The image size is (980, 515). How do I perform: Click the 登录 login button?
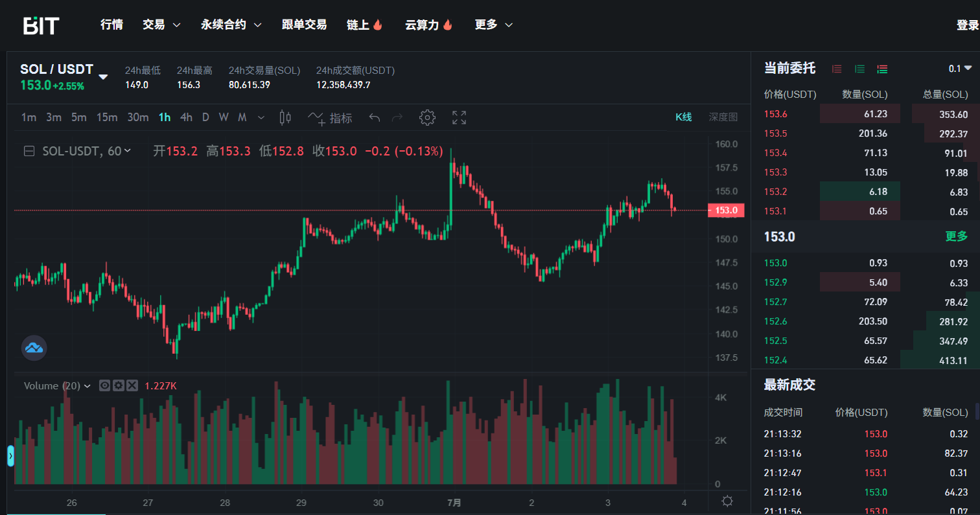967,25
